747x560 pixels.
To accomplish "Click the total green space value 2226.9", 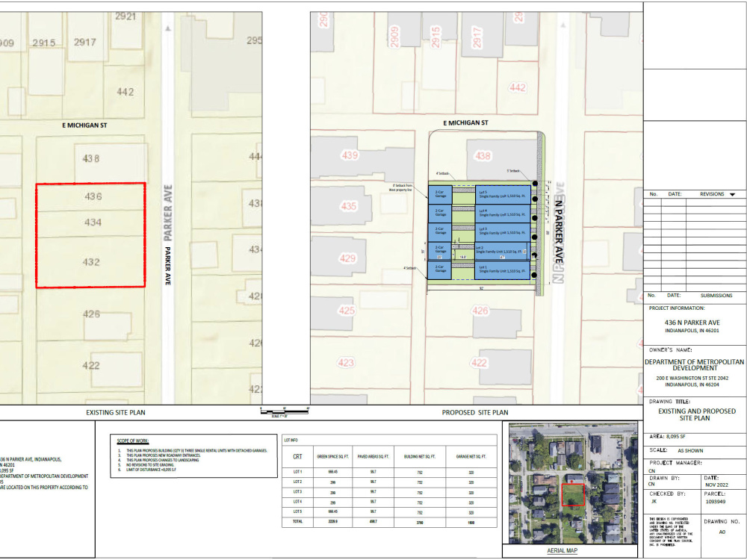I will coord(333,522).
